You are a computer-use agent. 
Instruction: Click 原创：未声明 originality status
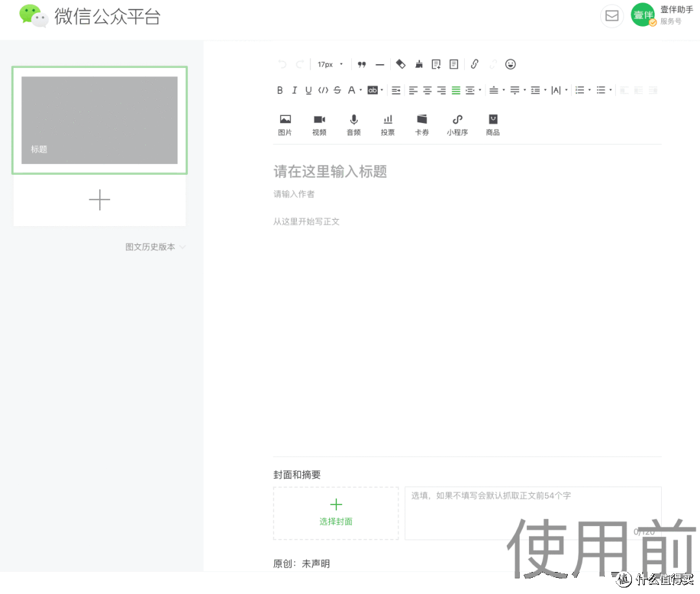click(x=301, y=564)
